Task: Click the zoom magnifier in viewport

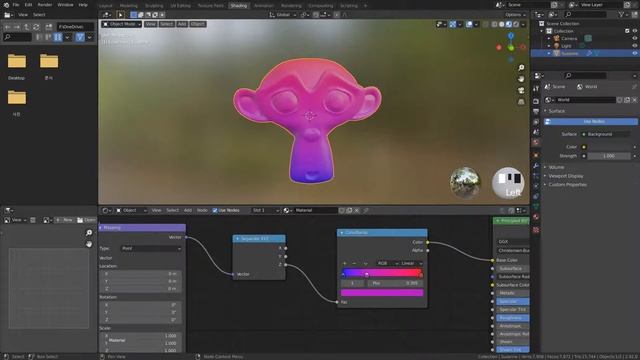Action: 521,68
